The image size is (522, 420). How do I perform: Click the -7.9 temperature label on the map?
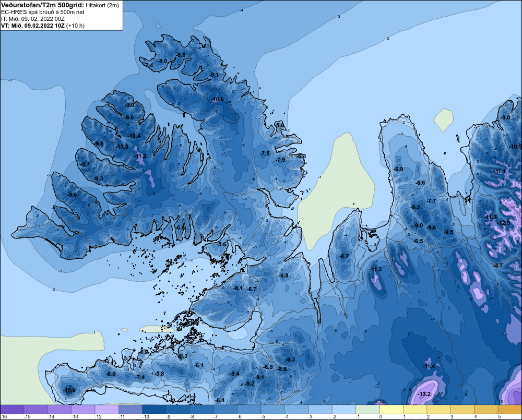click(x=280, y=160)
